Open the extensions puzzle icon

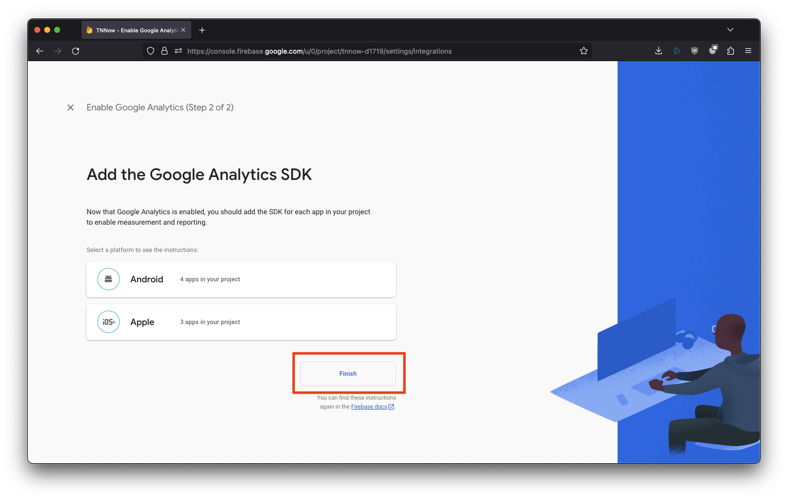730,51
